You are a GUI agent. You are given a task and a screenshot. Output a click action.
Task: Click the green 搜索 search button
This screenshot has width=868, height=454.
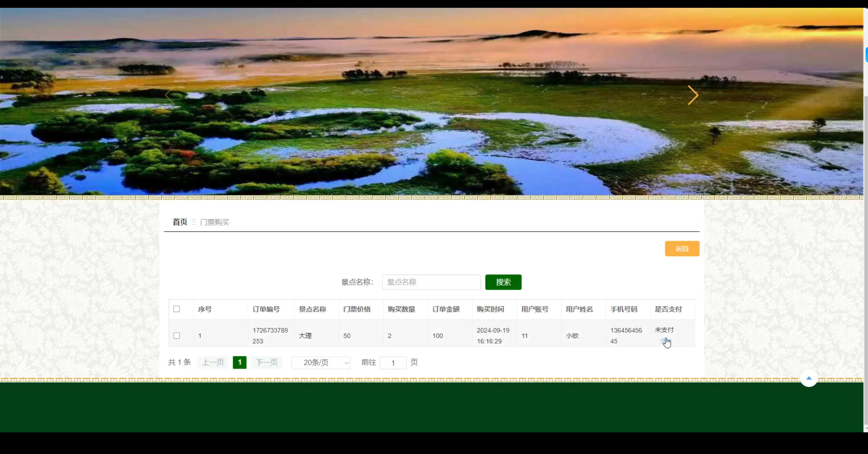[503, 282]
